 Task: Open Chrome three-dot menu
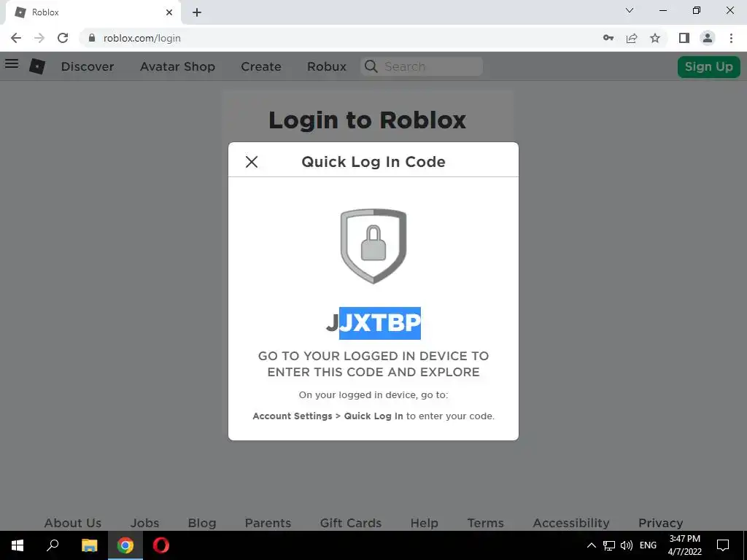point(731,38)
